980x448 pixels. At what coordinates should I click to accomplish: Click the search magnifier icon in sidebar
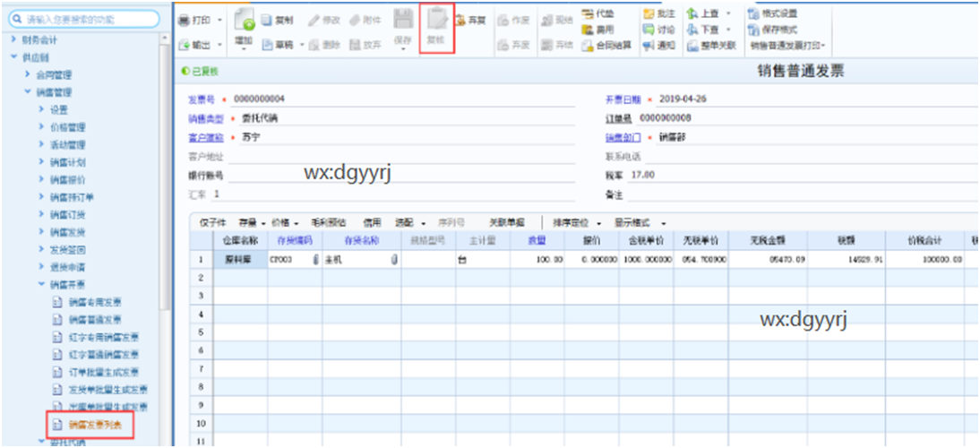pos(19,20)
